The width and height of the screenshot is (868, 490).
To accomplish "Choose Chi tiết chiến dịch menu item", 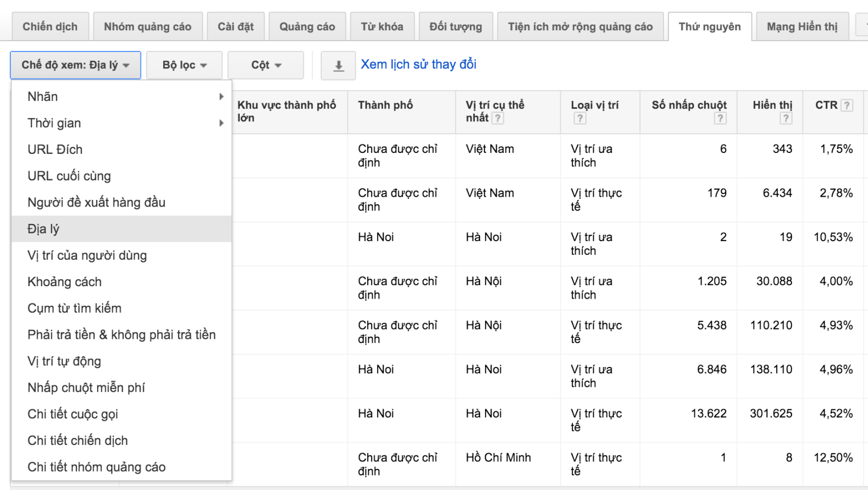I will (78, 441).
